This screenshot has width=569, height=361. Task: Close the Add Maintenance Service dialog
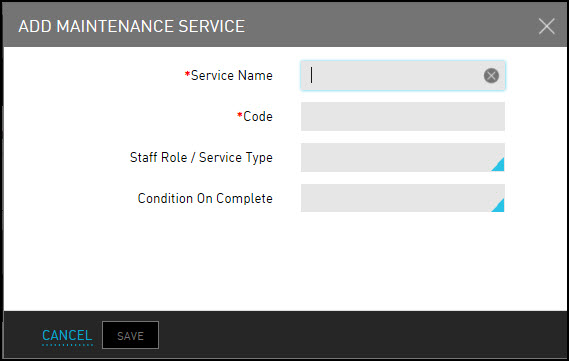pyautogui.click(x=547, y=26)
